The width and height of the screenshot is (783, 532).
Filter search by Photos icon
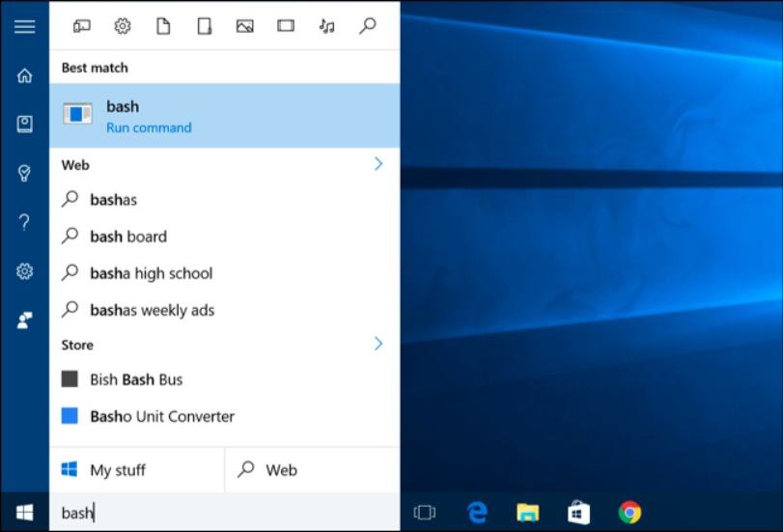click(x=244, y=25)
